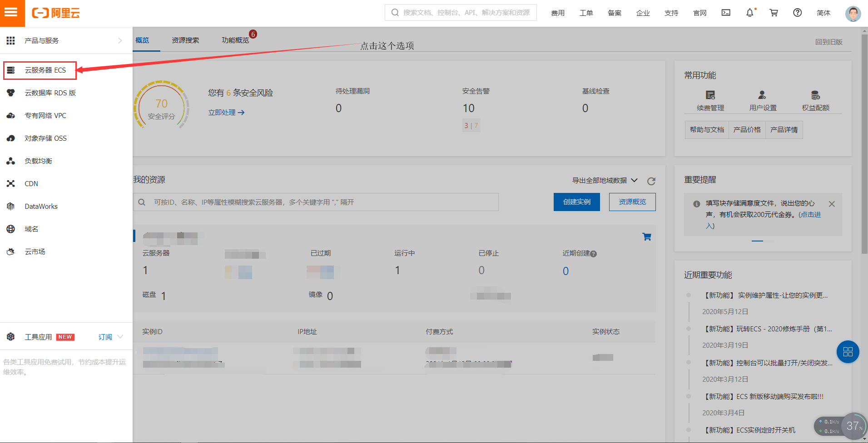The image size is (868, 443).
Task: Click the 工具应用 cube icon
Action: click(x=11, y=337)
